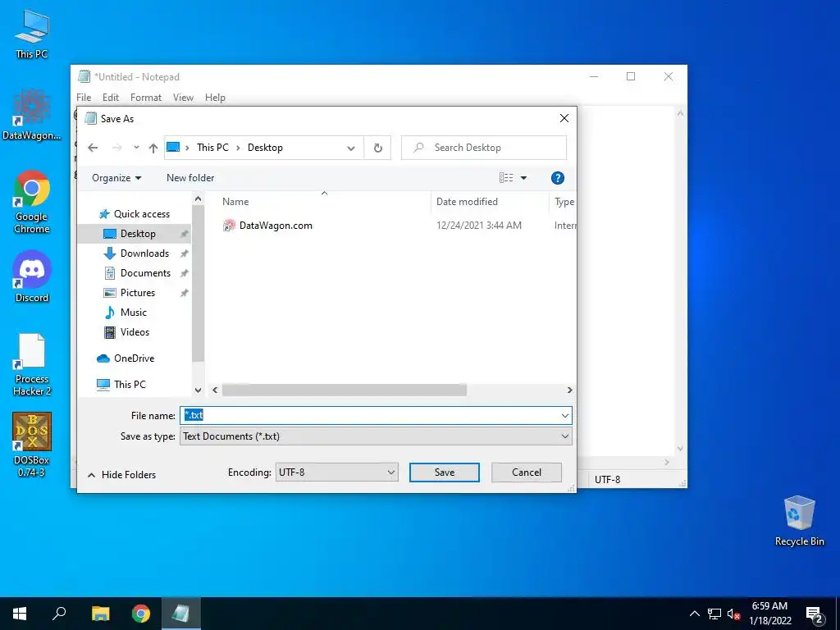
Task: Click Notepad taskbar button
Action: click(180, 614)
